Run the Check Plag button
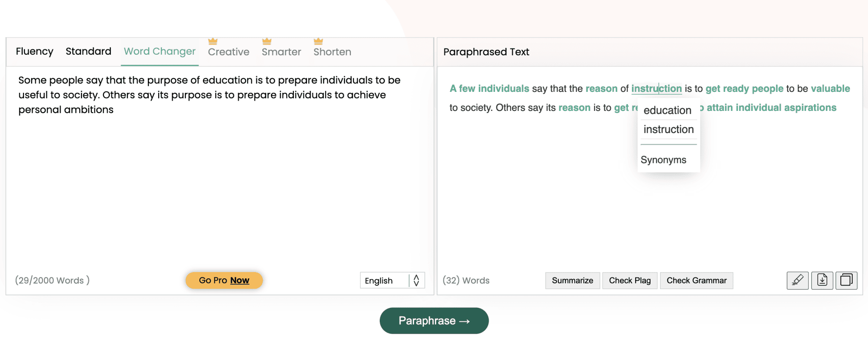This screenshot has width=868, height=349. (630, 281)
